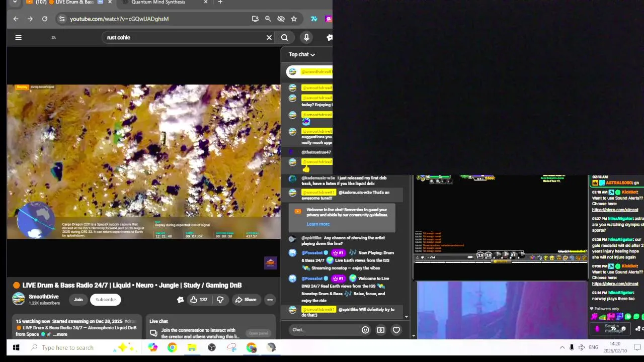Bookmark this page with the star
644x362 pixels.
[294, 19]
